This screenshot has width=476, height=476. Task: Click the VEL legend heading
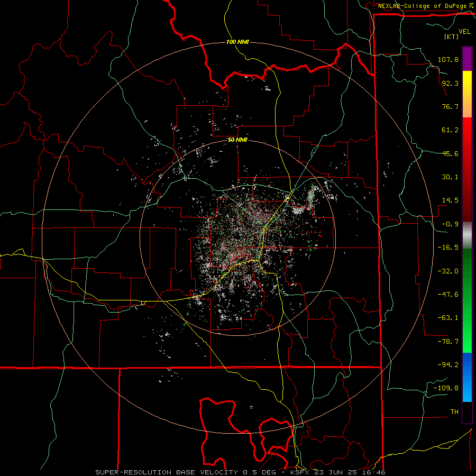pyautogui.click(x=464, y=32)
